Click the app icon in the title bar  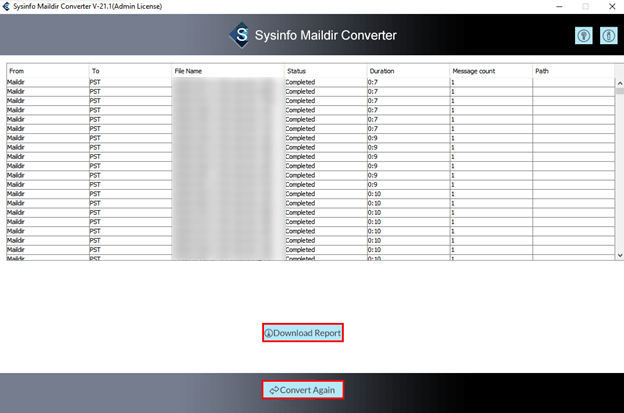pyautogui.click(x=6, y=6)
